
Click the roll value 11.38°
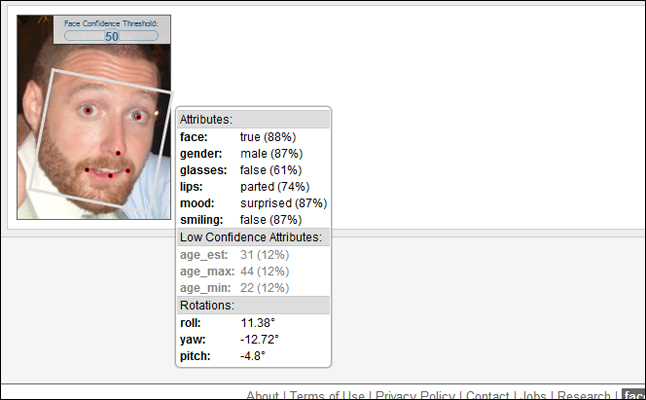coord(257,323)
